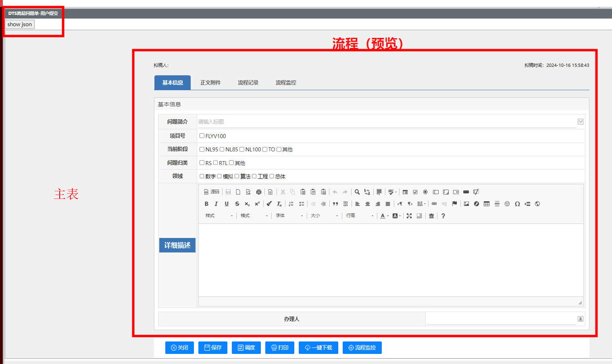Open the find (magnifier) tool
Screen dimensions: 612x364
[357, 192]
